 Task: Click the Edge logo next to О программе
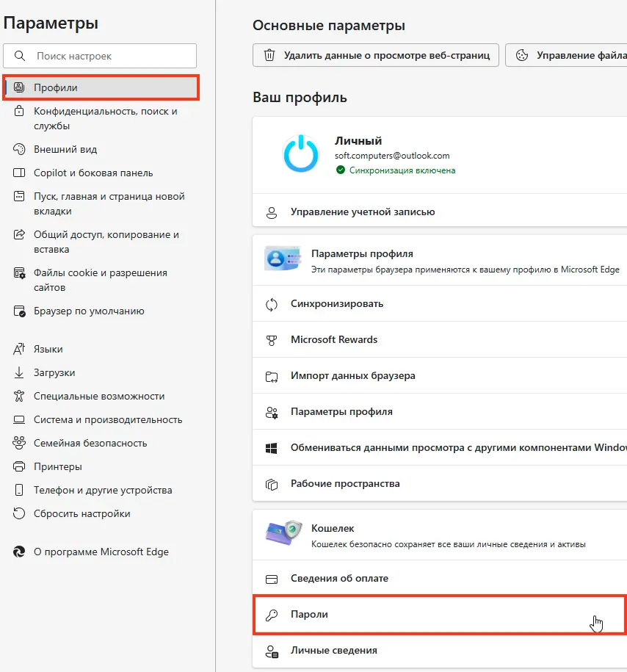click(19, 552)
